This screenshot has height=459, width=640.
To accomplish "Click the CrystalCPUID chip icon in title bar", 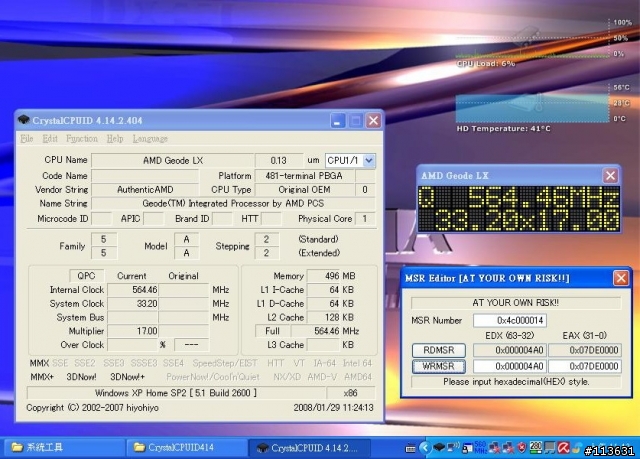I will [24, 120].
